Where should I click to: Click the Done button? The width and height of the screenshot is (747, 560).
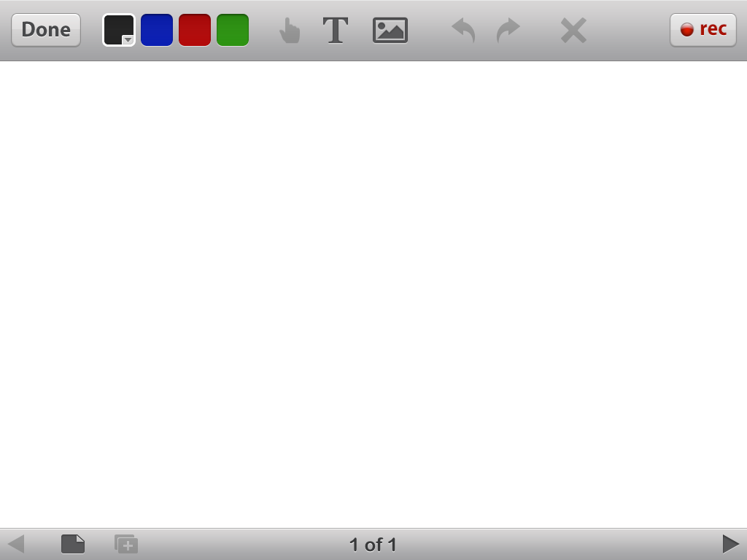[45, 30]
